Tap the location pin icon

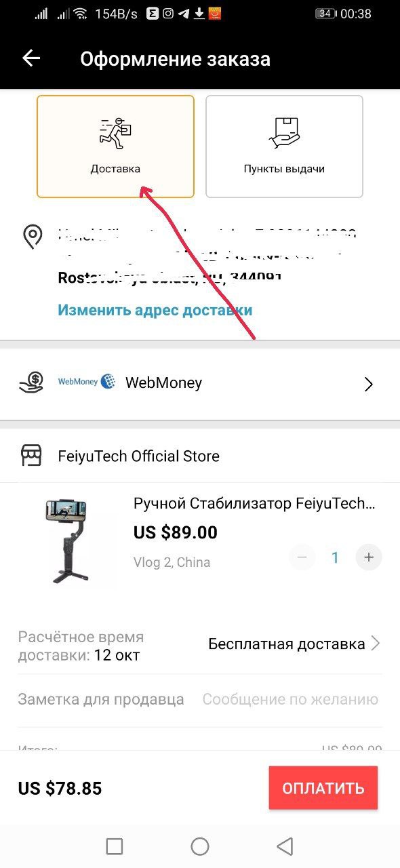[x=32, y=237]
